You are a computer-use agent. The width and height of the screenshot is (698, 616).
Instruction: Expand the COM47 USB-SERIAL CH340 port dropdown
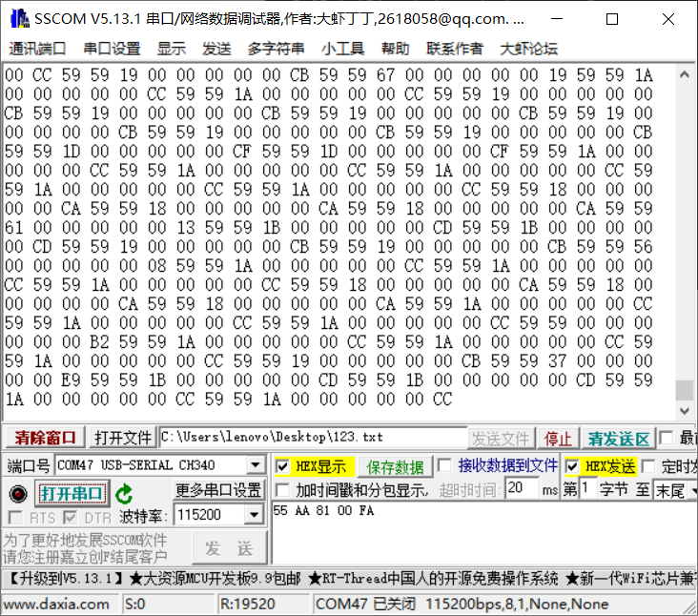point(256,465)
